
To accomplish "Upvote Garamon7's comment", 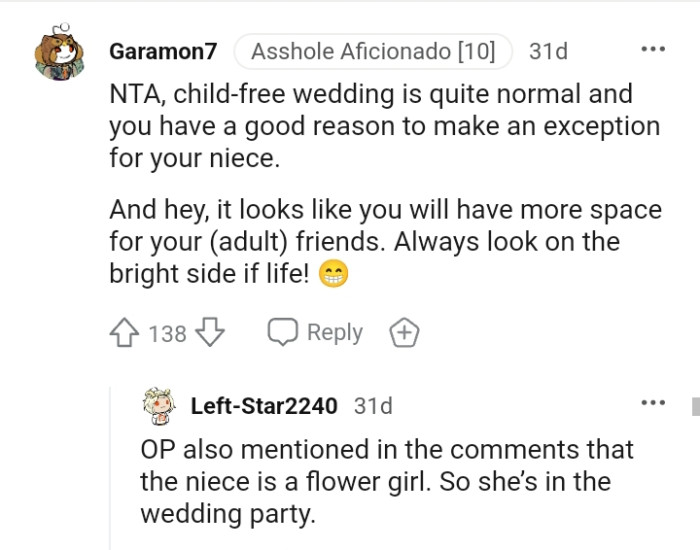I will 126,333.
